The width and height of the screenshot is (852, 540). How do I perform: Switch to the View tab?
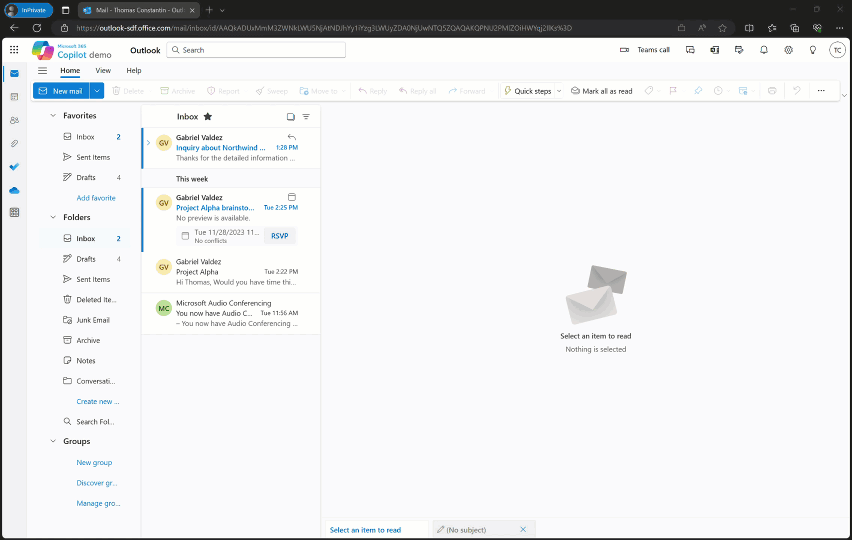tap(103, 71)
